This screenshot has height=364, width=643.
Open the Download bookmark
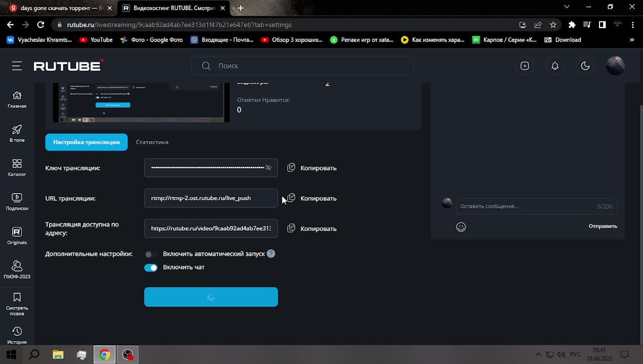563,40
